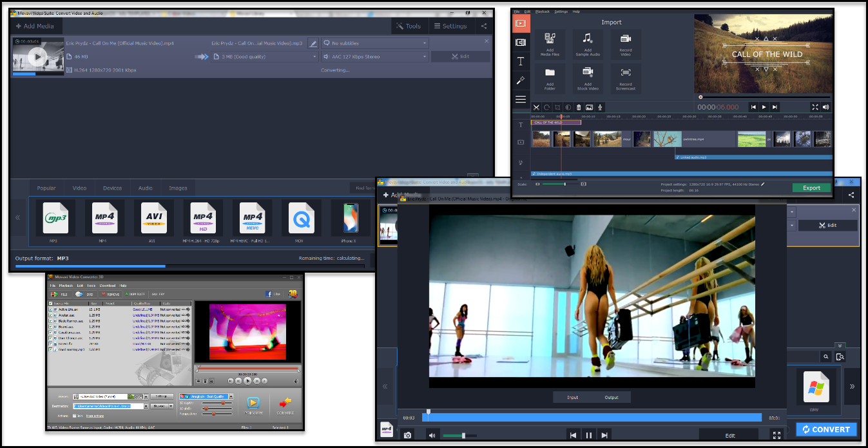Toggle the select-all Source File checkbox
This screenshot has height=448, width=868.
coord(50,304)
